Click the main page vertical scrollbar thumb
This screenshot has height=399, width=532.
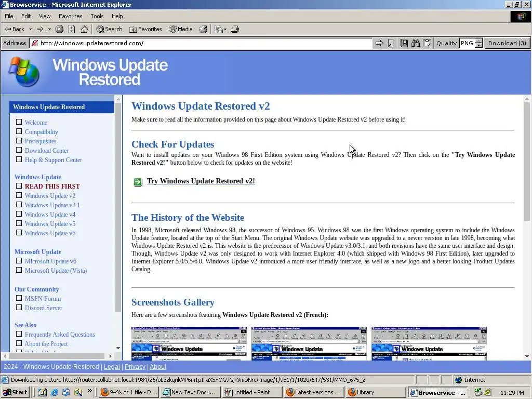[x=527, y=162]
